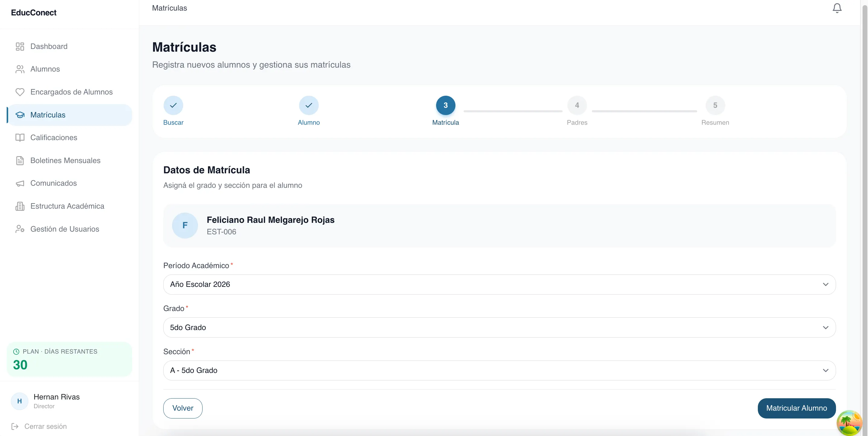Click the Calificaciones book icon
Viewport: 868px width, 436px height.
tap(20, 138)
